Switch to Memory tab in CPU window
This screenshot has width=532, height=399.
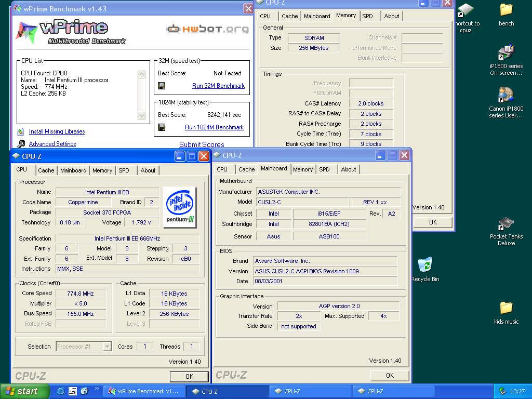click(102, 170)
